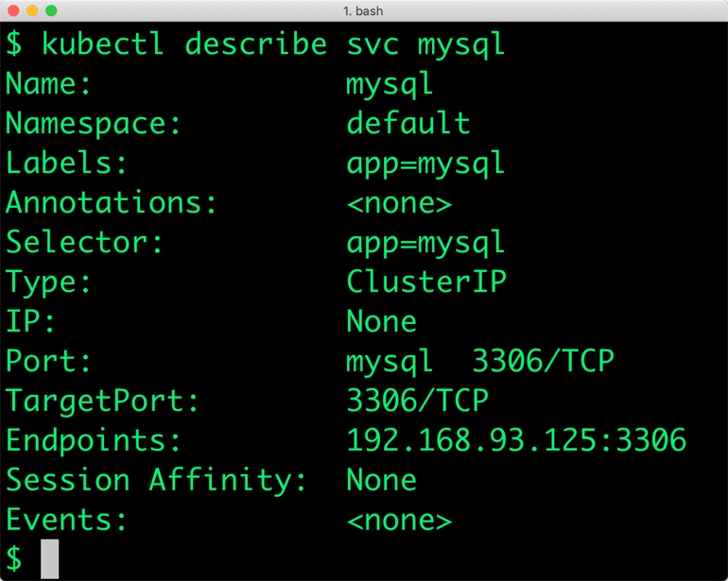Click the "Endpoints:" field label

tap(94, 441)
